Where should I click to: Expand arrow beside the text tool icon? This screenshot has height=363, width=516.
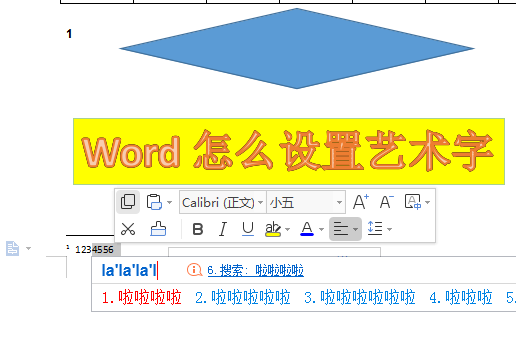click(x=428, y=202)
